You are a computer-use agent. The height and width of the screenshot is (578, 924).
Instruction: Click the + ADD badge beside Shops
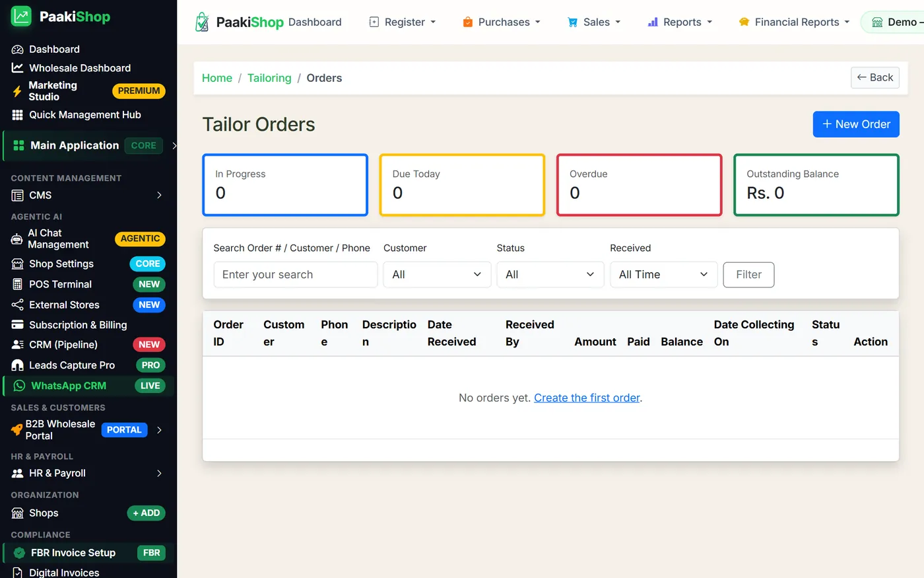click(146, 513)
